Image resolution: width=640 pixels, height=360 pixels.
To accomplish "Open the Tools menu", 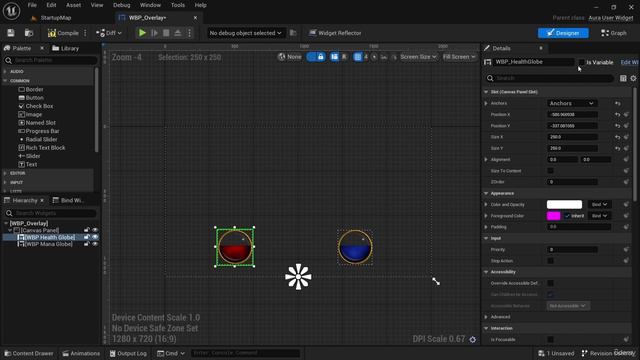I will click(178, 5).
